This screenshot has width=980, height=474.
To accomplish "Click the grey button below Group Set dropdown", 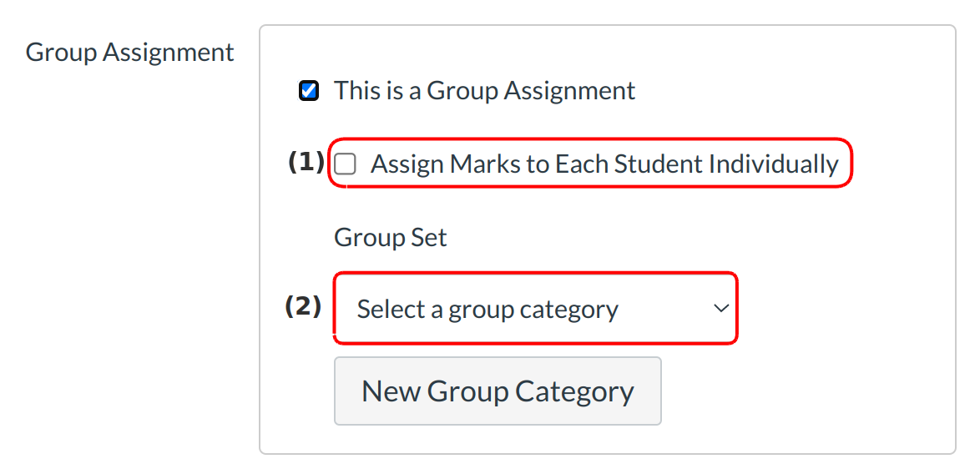I will pyautogui.click(x=498, y=391).
